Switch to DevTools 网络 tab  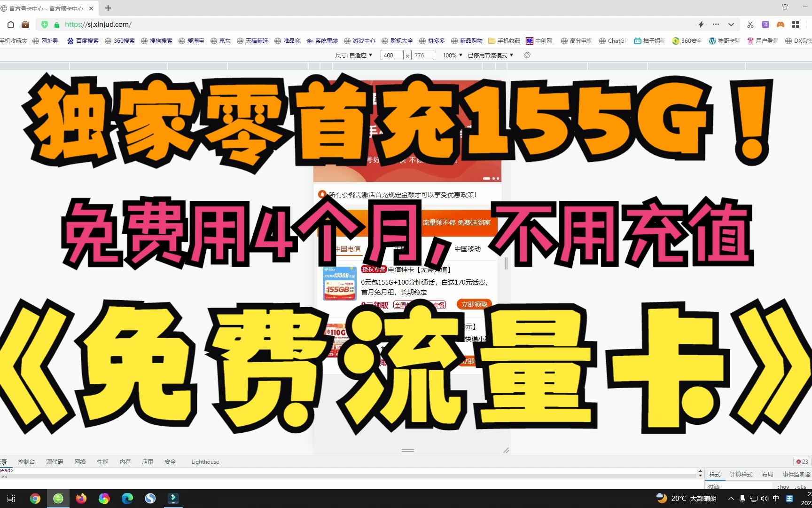point(80,462)
